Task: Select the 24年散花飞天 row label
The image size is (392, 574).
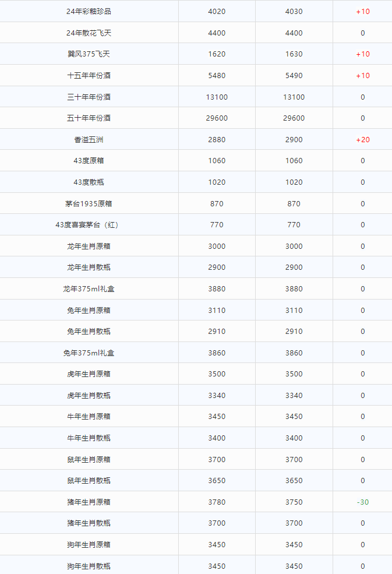Action: [x=89, y=33]
